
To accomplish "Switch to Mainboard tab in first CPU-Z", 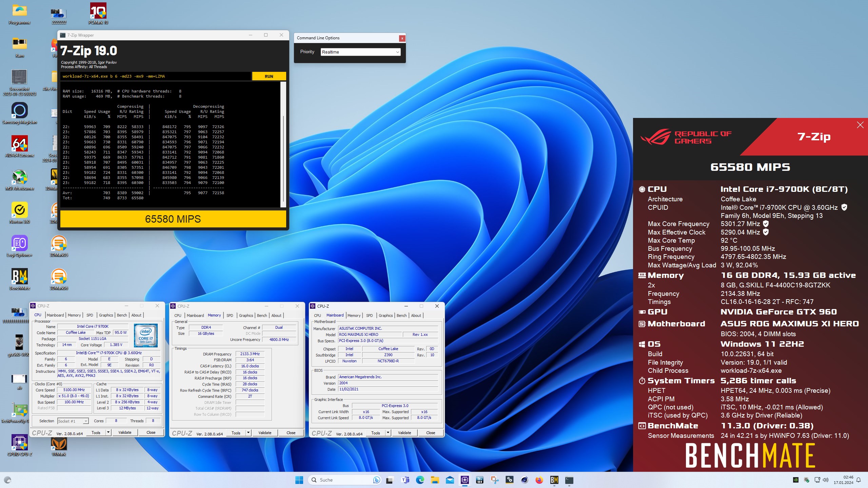I will tap(55, 315).
